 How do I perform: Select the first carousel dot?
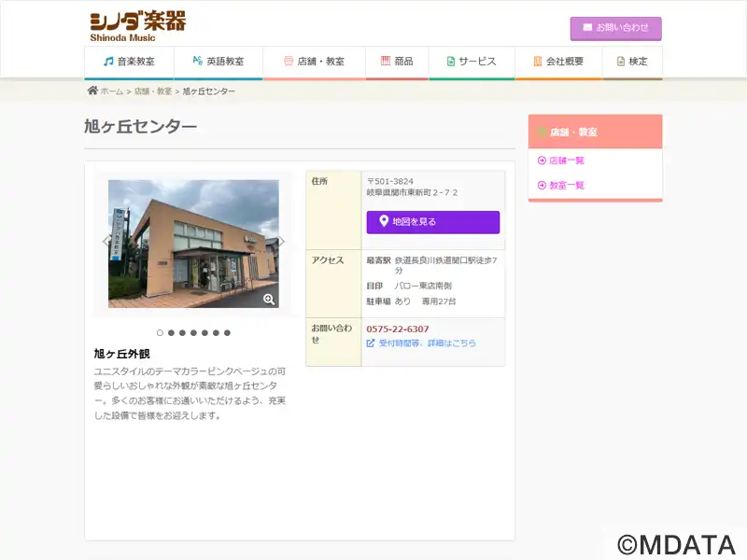[x=160, y=332]
